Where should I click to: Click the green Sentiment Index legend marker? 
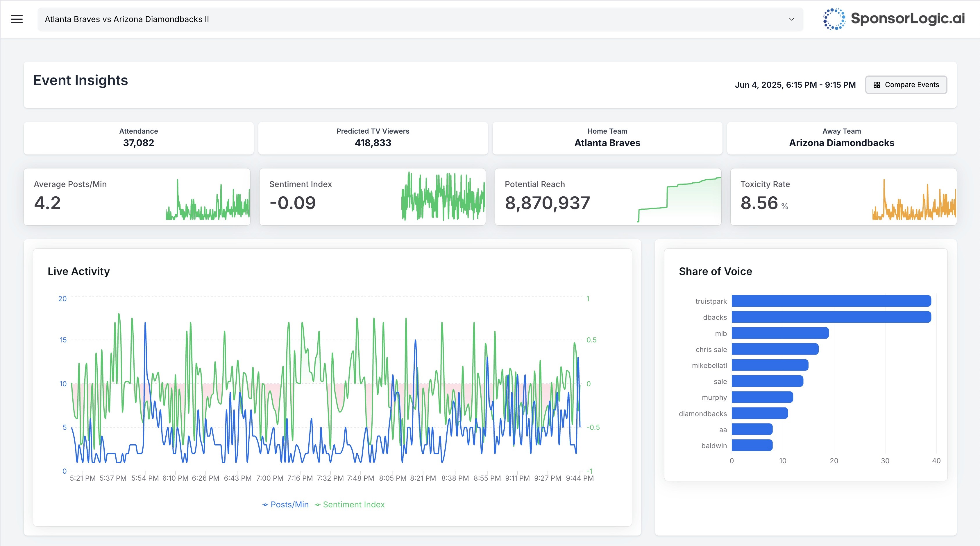(x=318, y=504)
